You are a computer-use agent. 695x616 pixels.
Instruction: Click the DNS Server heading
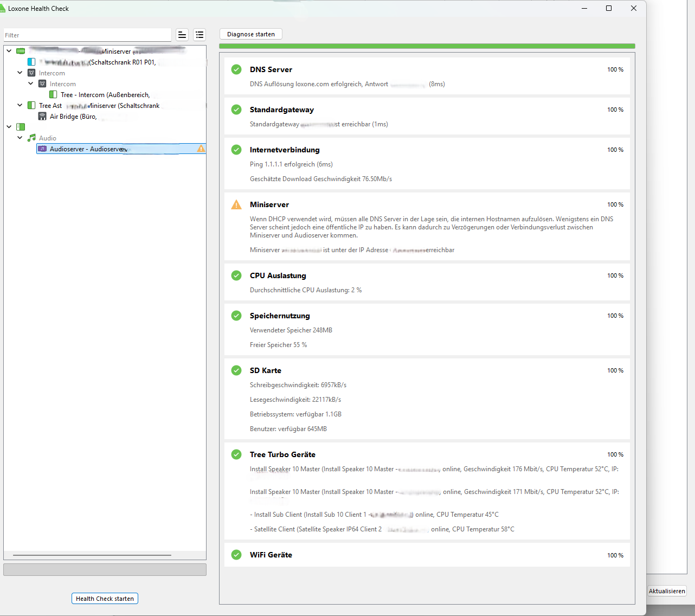coord(271,69)
